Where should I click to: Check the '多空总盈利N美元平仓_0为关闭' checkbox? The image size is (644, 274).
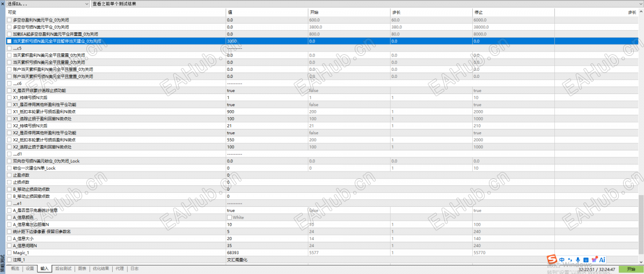point(9,20)
